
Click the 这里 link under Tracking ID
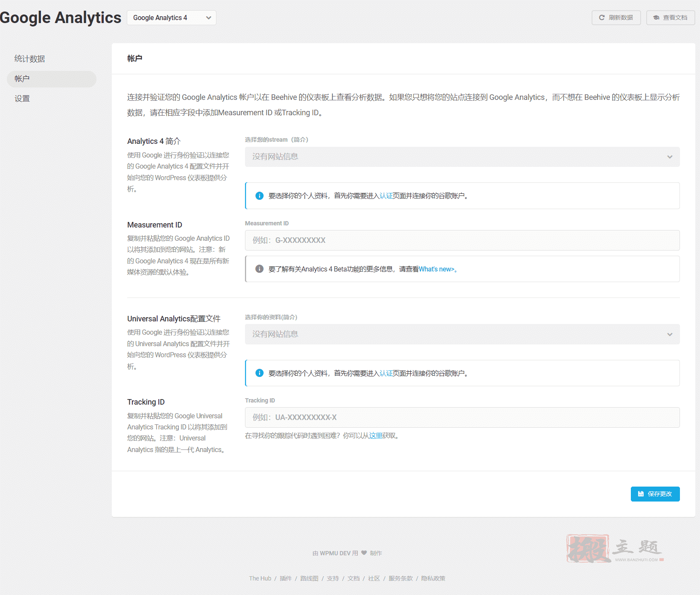pos(376,436)
